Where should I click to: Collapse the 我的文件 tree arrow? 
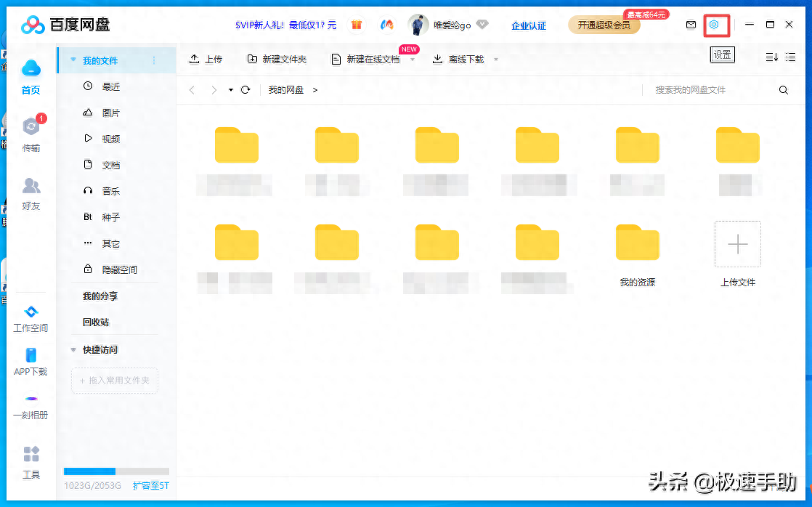(73, 60)
